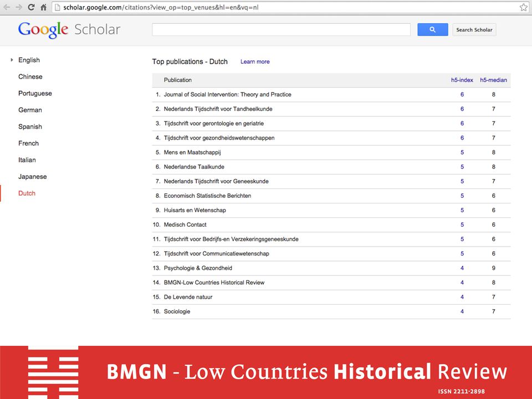The height and width of the screenshot is (399, 532).
Task: Click the browser address bar URL
Action: coord(161,7)
